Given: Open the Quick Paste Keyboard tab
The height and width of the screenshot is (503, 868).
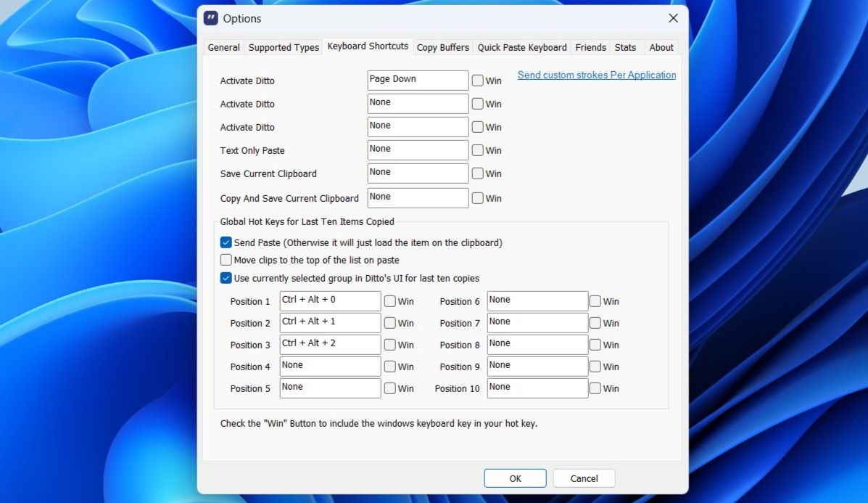Looking at the screenshot, I should (x=521, y=46).
